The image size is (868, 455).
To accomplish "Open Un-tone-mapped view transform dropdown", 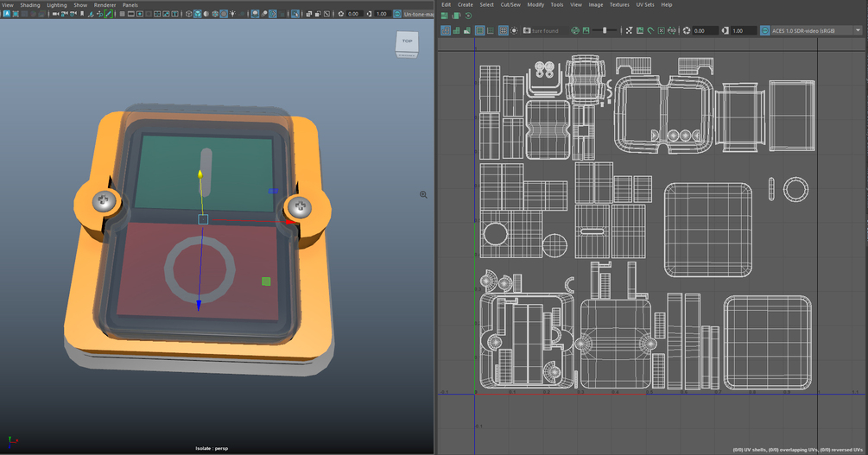I will pos(419,14).
